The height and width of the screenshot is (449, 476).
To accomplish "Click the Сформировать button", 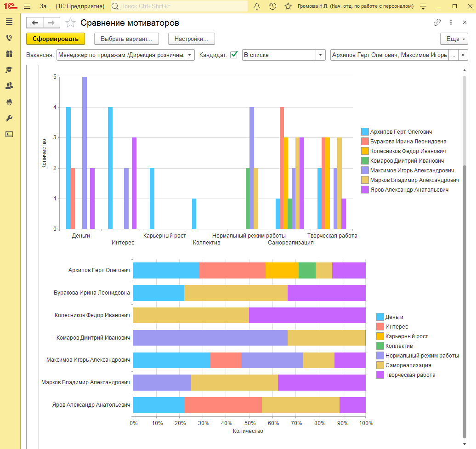I will 56,39.
